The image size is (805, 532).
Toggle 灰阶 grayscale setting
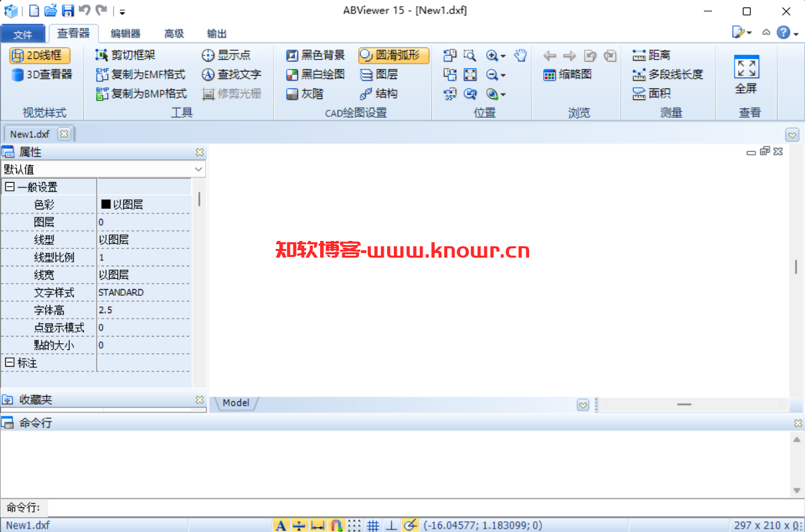click(305, 94)
